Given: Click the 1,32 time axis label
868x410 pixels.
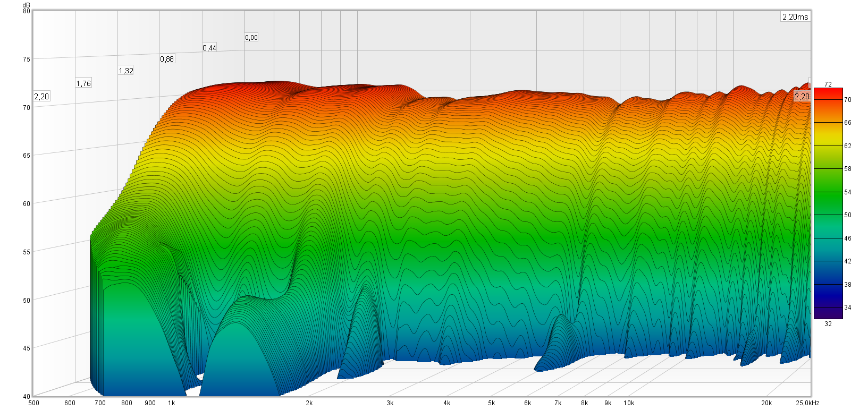Looking at the screenshot, I should (x=126, y=71).
